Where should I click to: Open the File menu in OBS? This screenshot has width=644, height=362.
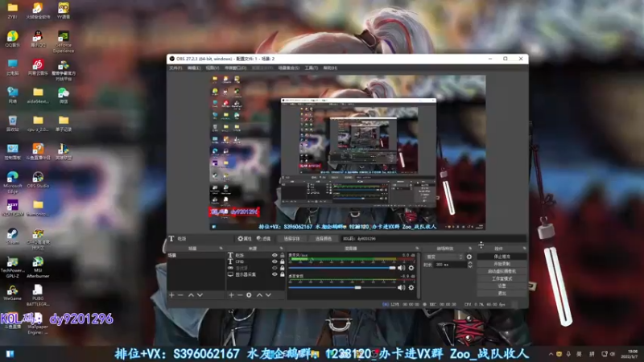pos(175,68)
